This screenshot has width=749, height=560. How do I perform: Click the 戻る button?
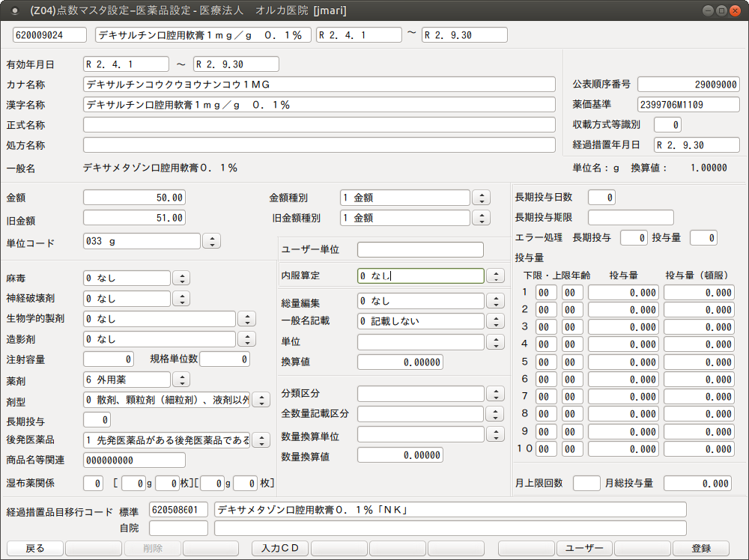tap(35, 548)
